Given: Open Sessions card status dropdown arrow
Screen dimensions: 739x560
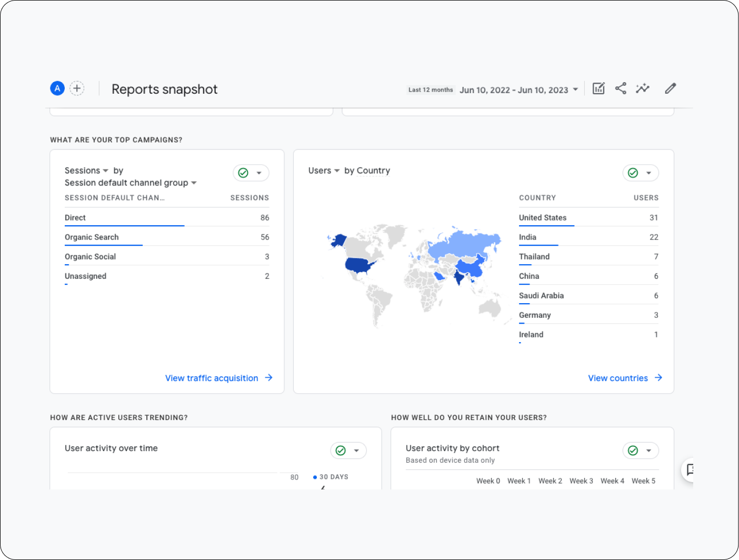Looking at the screenshot, I should (x=259, y=173).
